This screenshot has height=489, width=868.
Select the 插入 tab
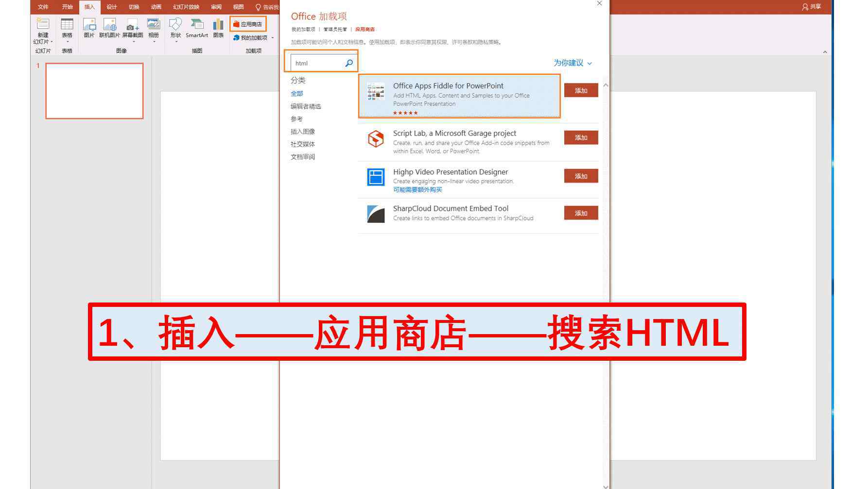[89, 7]
